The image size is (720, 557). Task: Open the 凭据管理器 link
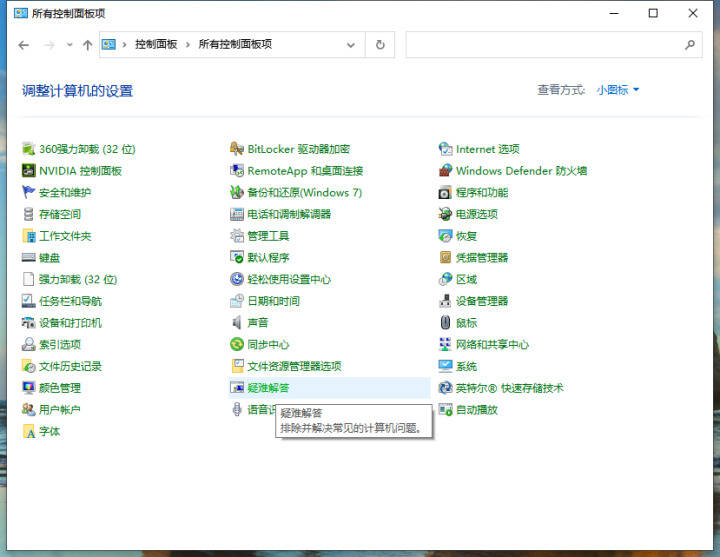(x=482, y=258)
